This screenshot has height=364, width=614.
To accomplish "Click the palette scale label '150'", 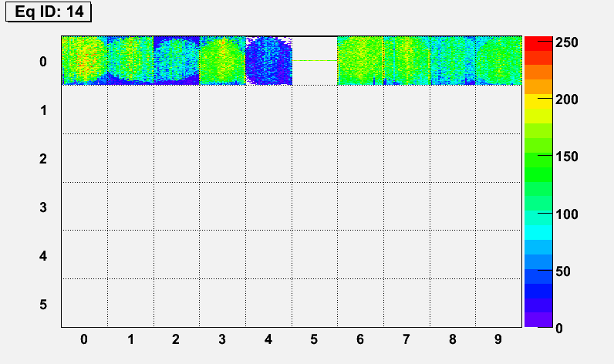I will pos(567,157).
